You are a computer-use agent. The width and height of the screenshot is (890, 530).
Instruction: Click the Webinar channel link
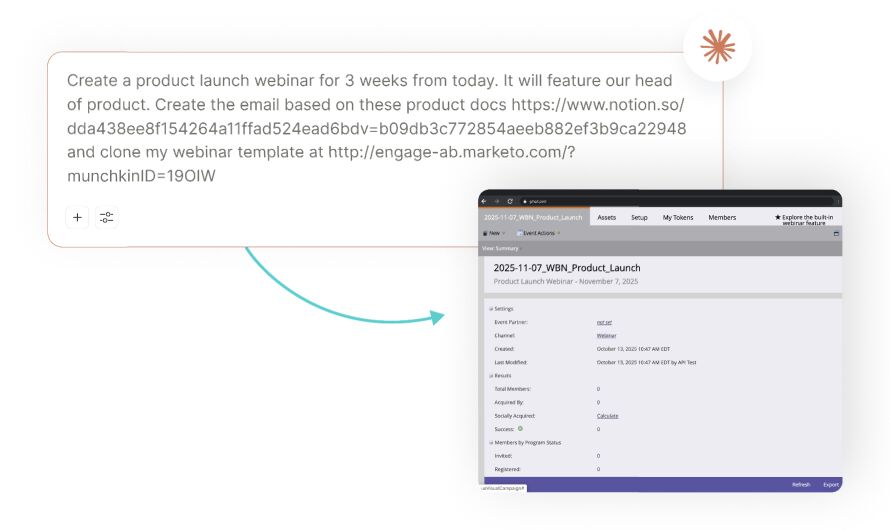(x=606, y=335)
